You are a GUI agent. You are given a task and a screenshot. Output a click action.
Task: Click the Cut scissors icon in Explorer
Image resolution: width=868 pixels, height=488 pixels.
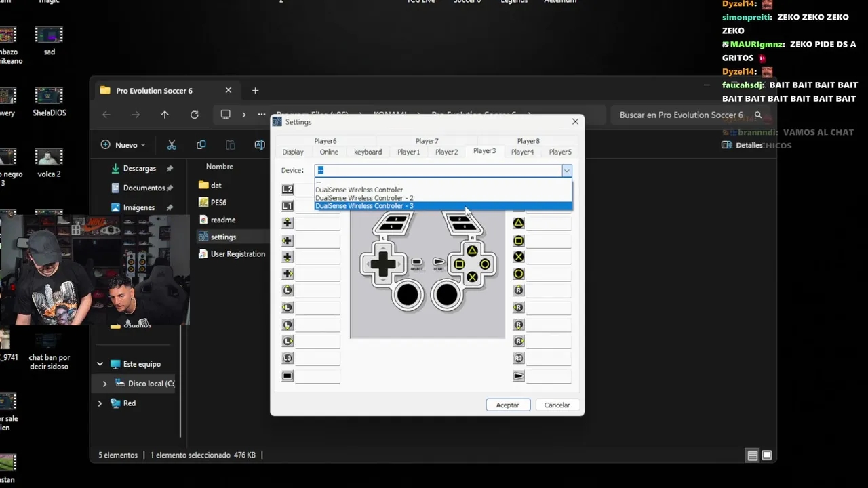(x=172, y=145)
